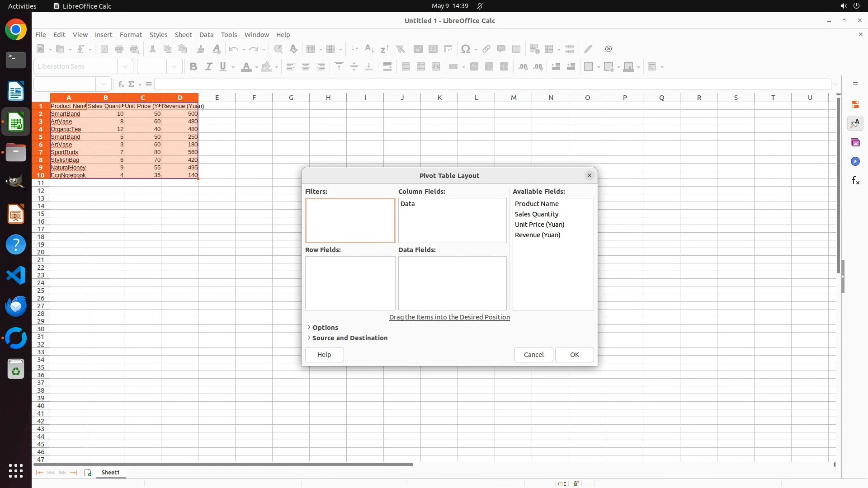This screenshot has width=868, height=488.
Task: Select Revenue (Yuan) in Available Fields
Action: point(538,235)
